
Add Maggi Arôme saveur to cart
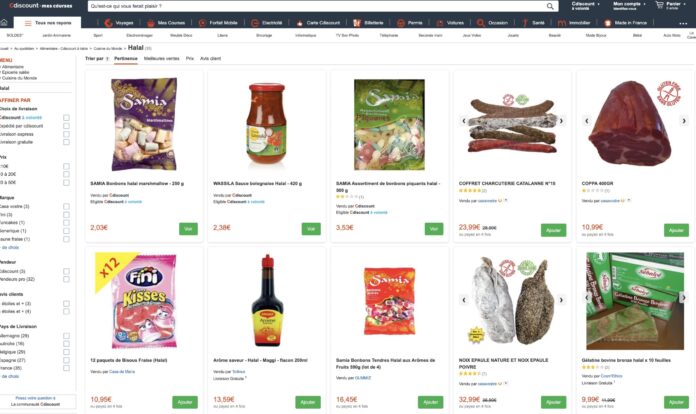click(308, 402)
